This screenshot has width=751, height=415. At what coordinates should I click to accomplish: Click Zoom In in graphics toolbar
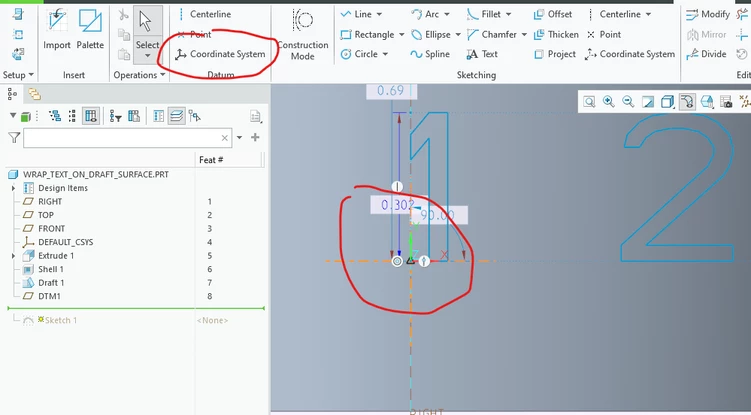[x=609, y=102]
